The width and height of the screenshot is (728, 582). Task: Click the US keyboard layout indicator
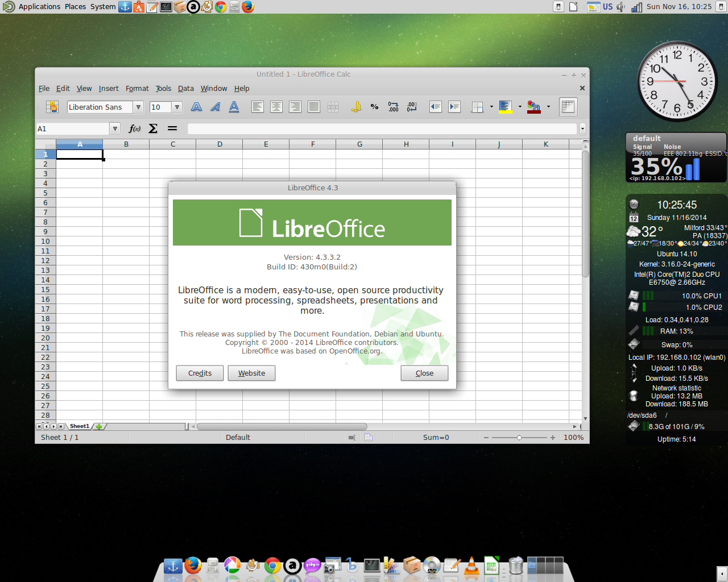coord(608,7)
